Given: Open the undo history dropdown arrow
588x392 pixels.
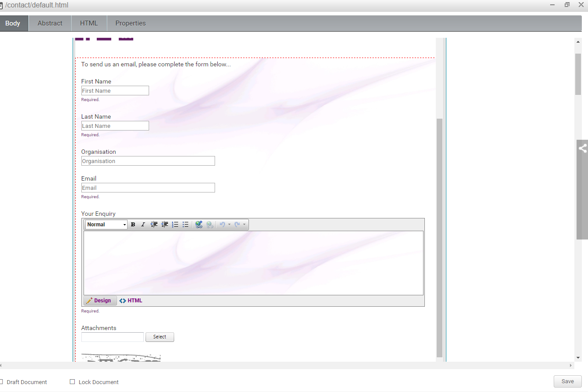Looking at the screenshot, I should [x=230, y=224].
